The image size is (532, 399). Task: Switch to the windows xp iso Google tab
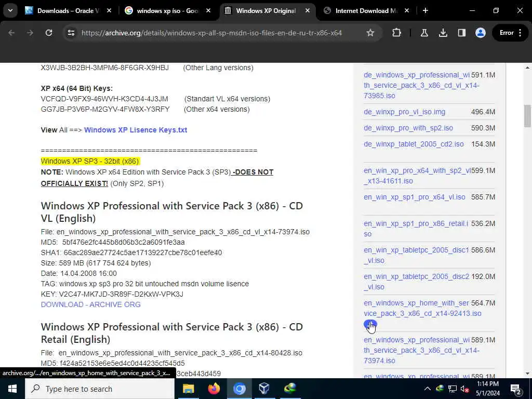166,11
